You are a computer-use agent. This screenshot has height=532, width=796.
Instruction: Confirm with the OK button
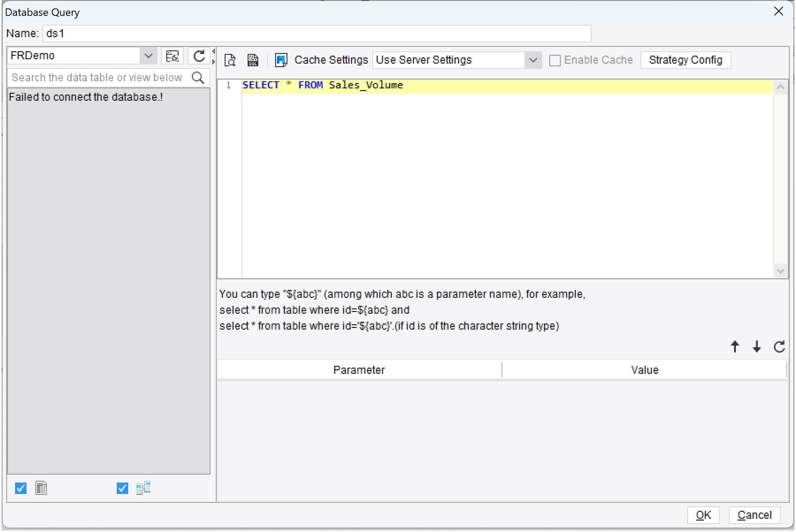pyautogui.click(x=703, y=515)
